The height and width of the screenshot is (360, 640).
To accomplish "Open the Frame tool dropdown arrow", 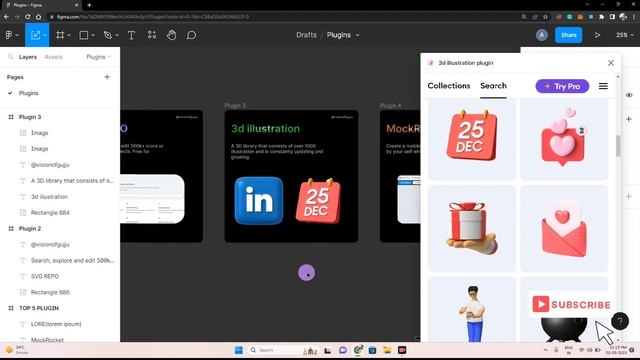I will tap(69, 35).
